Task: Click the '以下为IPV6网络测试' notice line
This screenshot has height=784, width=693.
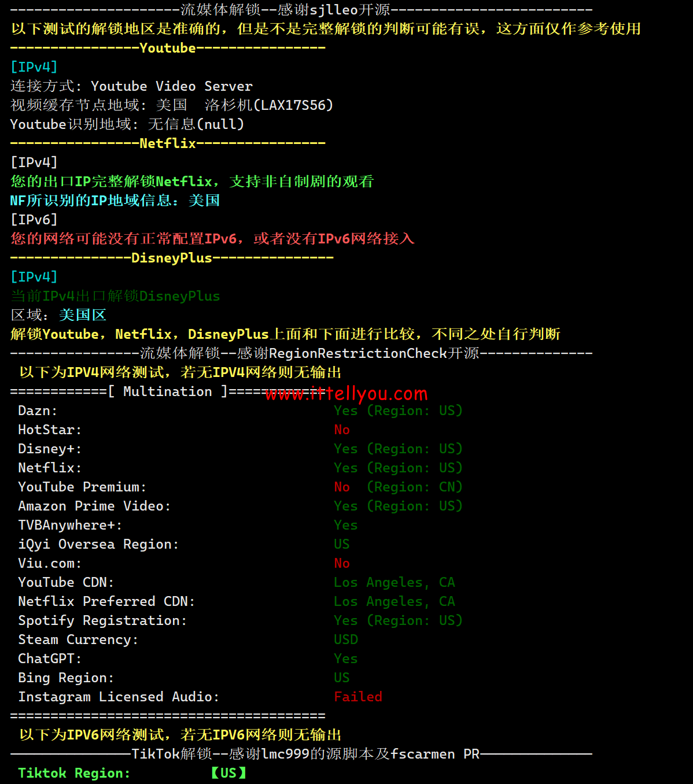Action: (180, 735)
